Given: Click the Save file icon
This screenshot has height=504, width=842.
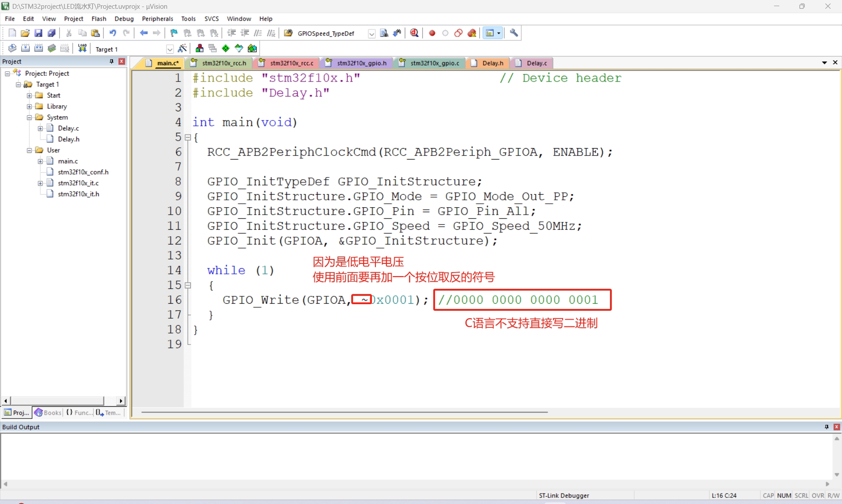Looking at the screenshot, I should 38,33.
